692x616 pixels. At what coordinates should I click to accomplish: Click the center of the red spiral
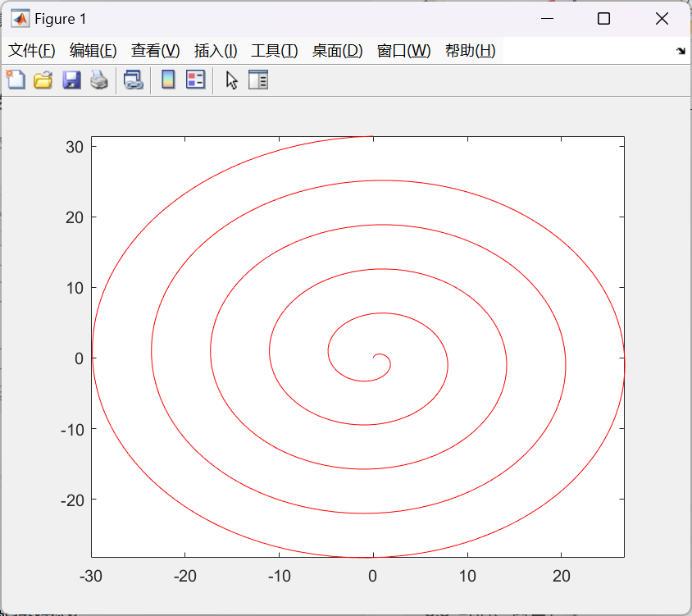pyautogui.click(x=375, y=357)
